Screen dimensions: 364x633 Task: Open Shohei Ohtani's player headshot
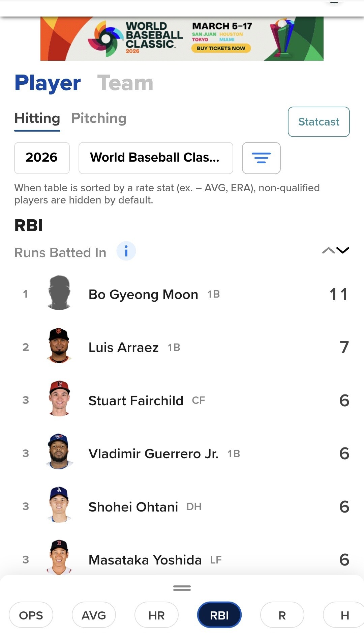(x=59, y=505)
